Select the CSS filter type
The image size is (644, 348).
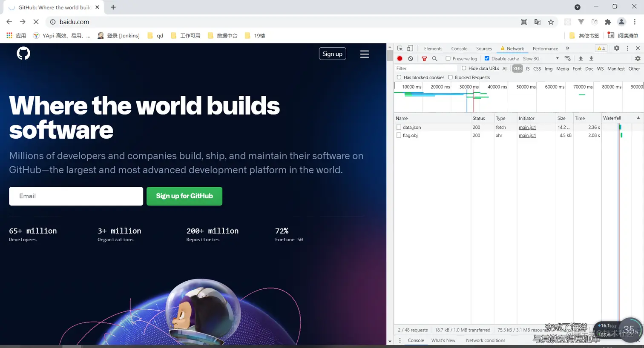pyautogui.click(x=537, y=68)
